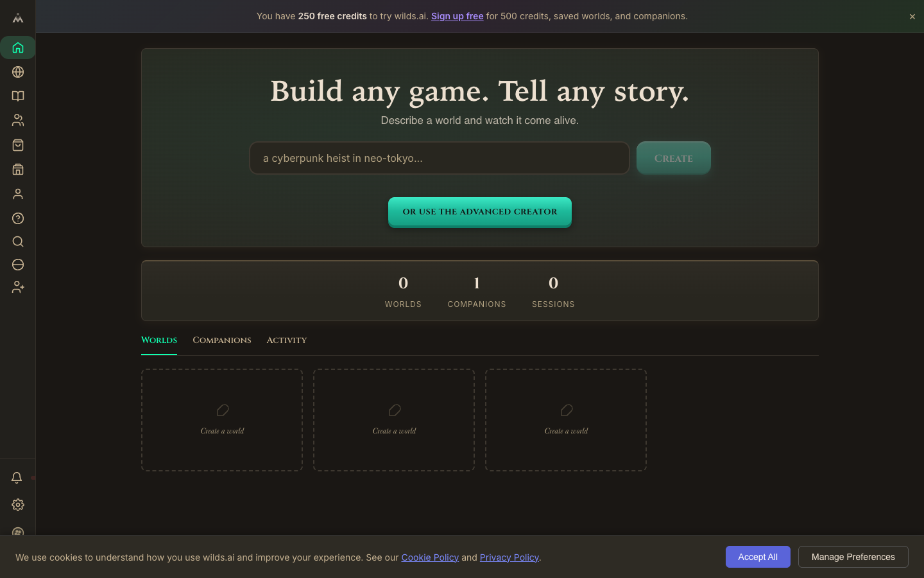Click the first Create a world card
924x578 pixels.
[x=222, y=420]
